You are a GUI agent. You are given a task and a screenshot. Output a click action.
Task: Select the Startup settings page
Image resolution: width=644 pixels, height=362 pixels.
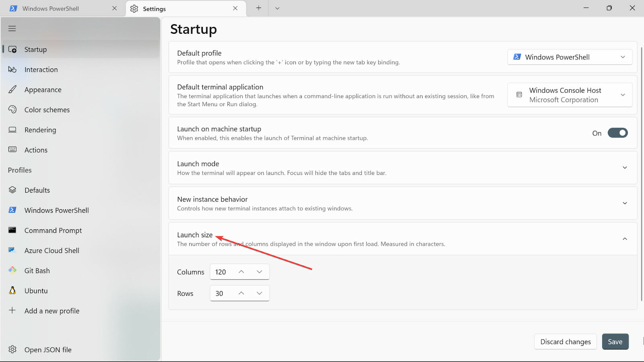pyautogui.click(x=80, y=49)
